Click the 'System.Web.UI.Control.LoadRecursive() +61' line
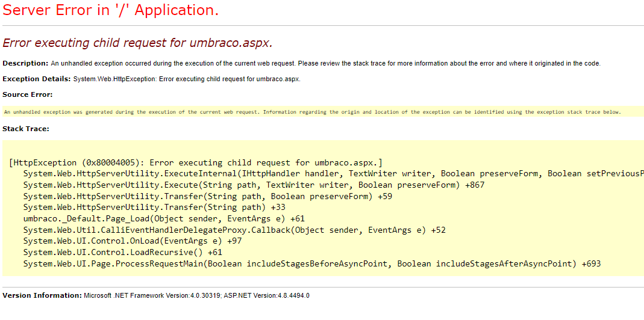This screenshot has height=320, width=644. pyautogui.click(x=123, y=252)
